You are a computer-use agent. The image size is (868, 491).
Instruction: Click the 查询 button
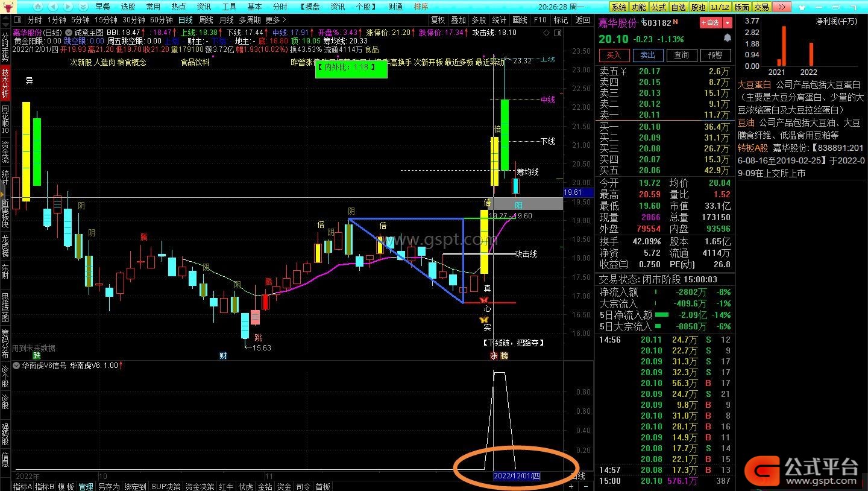point(682,55)
